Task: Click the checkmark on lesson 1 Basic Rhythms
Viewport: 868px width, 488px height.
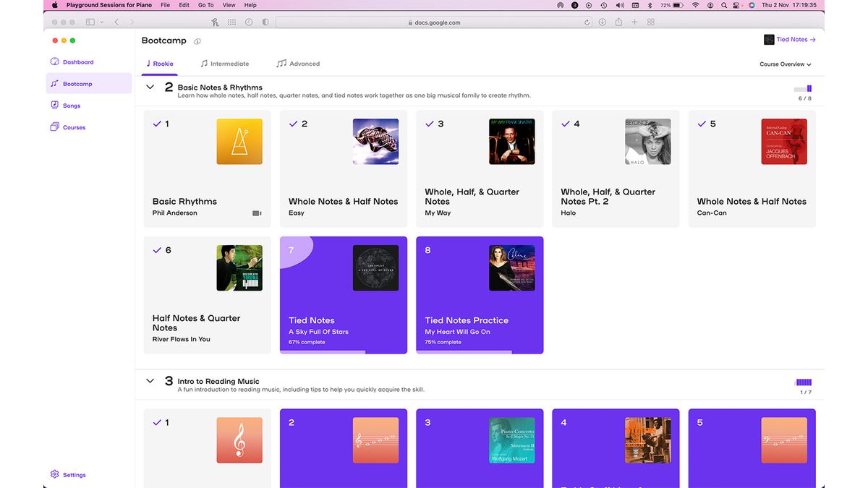Action: (x=157, y=124)
